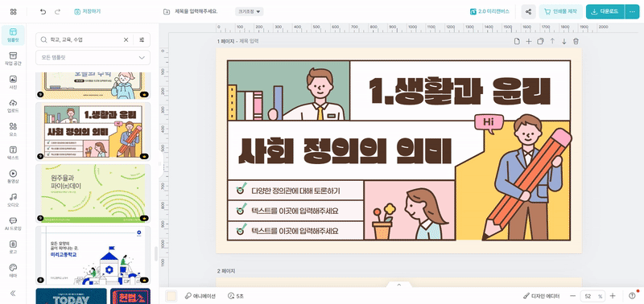Expand the 모든 템플릿 dropdown
Viewport: 644px width, 304px height.
click(93, 57)
